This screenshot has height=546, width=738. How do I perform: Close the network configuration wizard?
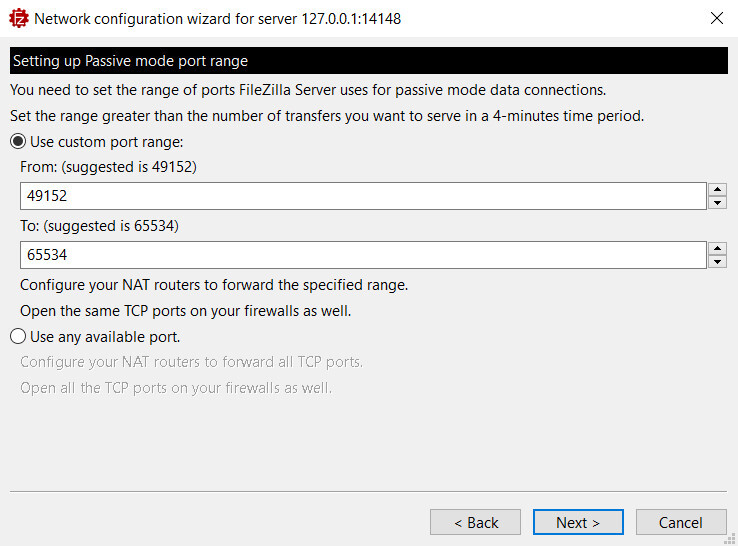click(x=717, y=18)
